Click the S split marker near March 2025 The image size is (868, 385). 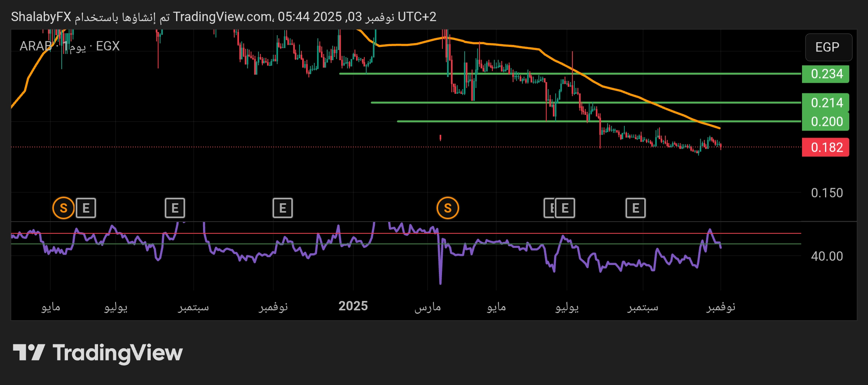coord(447,208)
